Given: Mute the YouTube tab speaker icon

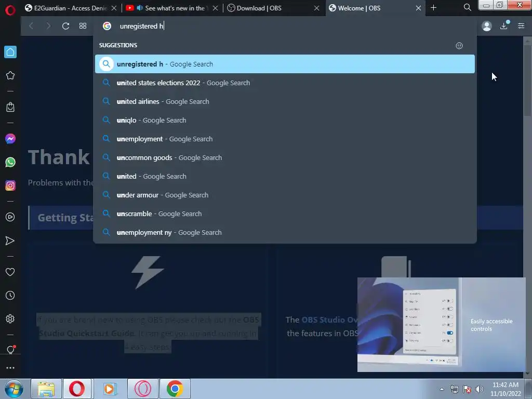Looking at the screenshot, I should tap(139, 8).
